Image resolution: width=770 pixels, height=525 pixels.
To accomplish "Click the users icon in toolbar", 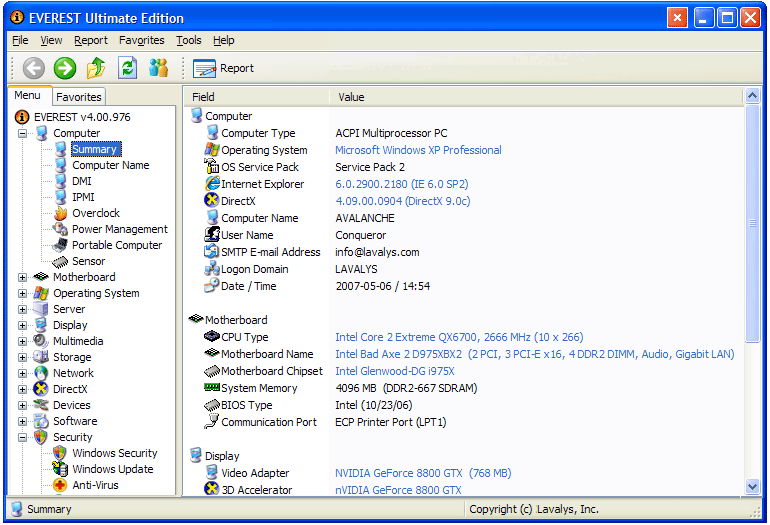I will (159, 68).
